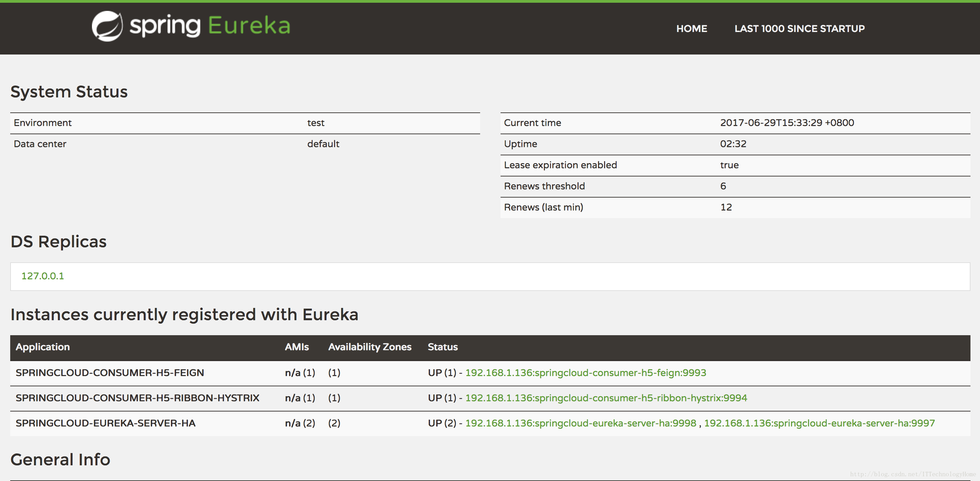Click the environment value test
Viewport: 980px width, 481px height.
(316, 123)
